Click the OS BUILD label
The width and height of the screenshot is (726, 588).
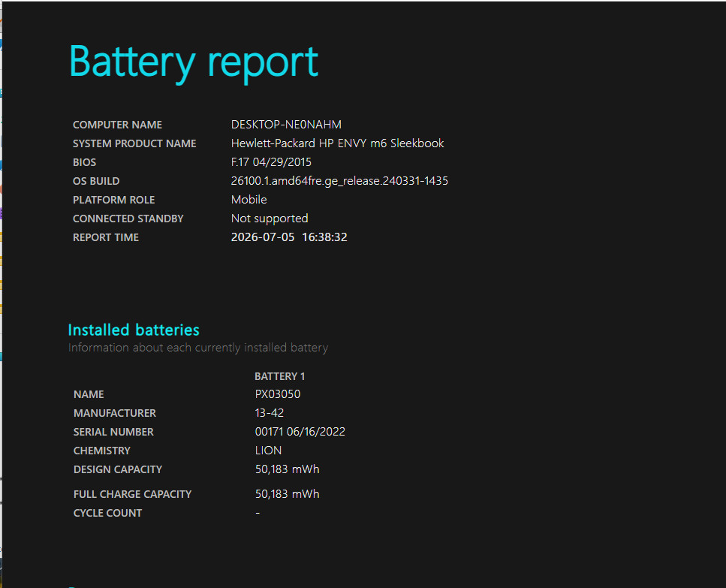pos(96,181)
